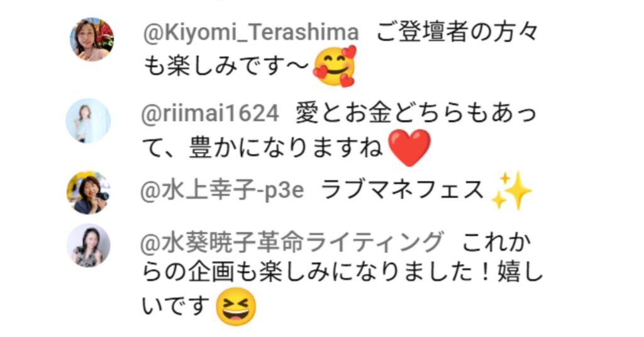Open riimai1624's profile avatar
This screenshot has width=644, height=337.
tap(88, 120)
